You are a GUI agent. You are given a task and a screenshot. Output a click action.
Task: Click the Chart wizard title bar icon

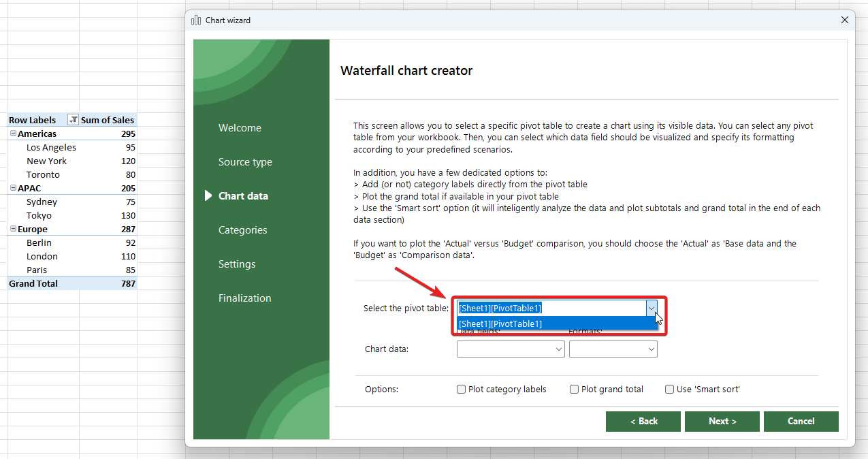pos(197,20)
